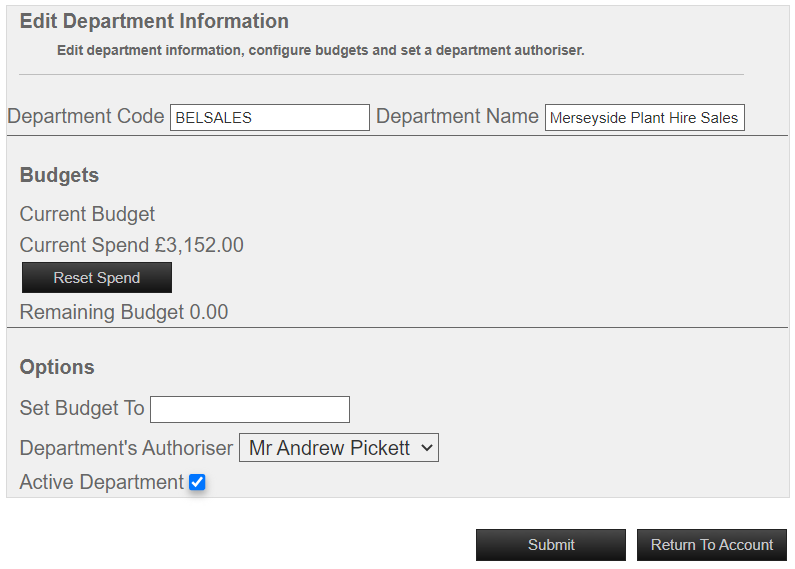This screenshot has width=795, height=569.
Task: Click the Remaining Budget 0.00 text
Action: (124, 312)
